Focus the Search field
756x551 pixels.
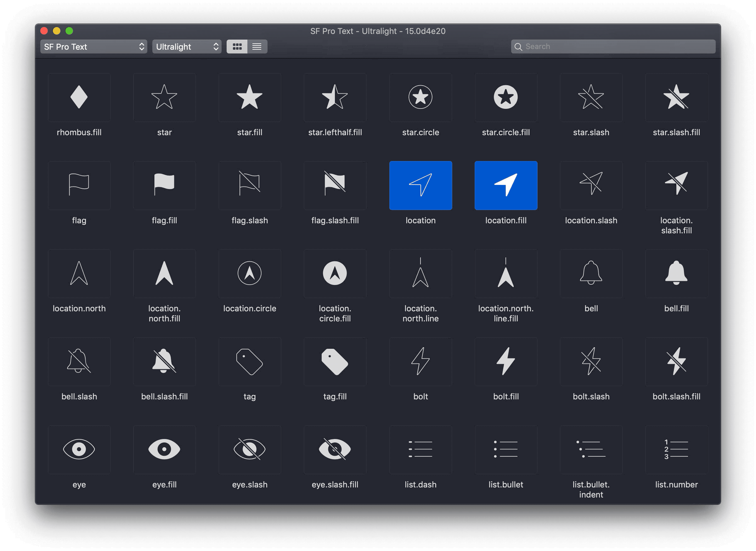pyautogui.click(x=613, y=47)
